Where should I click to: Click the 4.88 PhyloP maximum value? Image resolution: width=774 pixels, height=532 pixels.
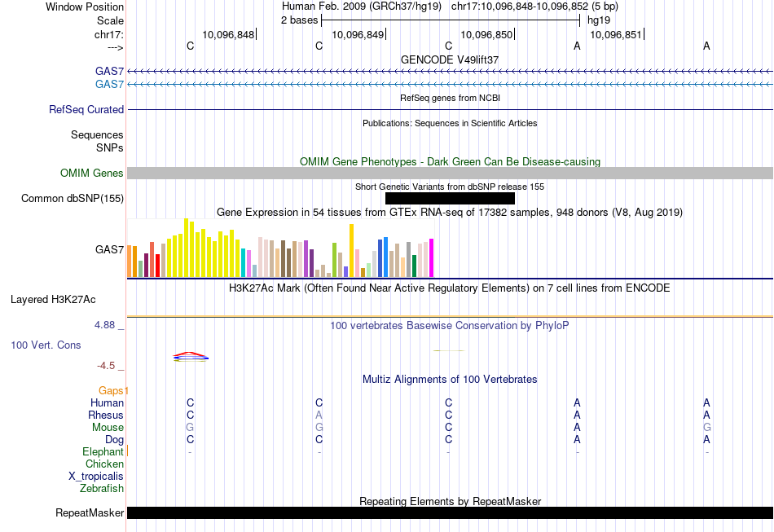pyautogui.click(x=104, y=325)
